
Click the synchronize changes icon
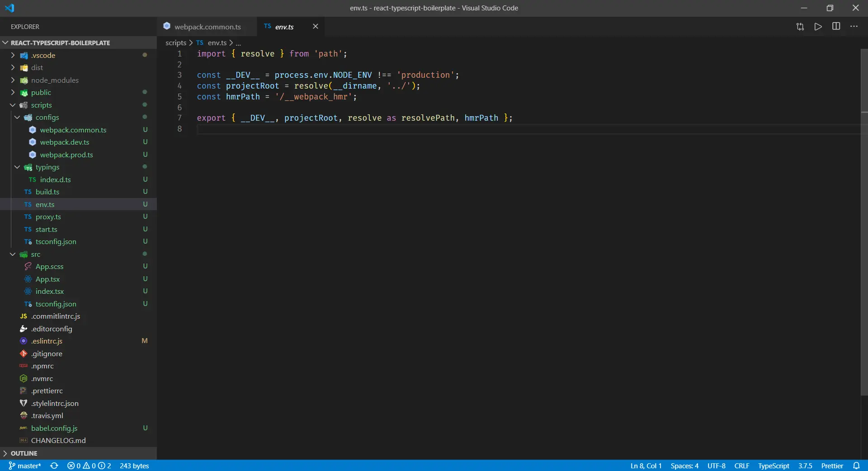54,466
